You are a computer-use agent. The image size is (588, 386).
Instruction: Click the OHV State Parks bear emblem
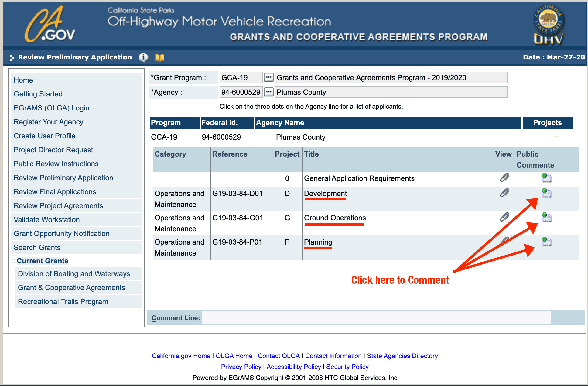pos(549,25)
